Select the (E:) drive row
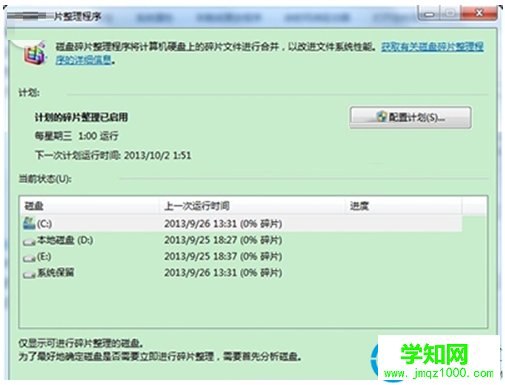The height and width of the screenshot is (385, 505). pyautogui.click(x=242, y=256)
